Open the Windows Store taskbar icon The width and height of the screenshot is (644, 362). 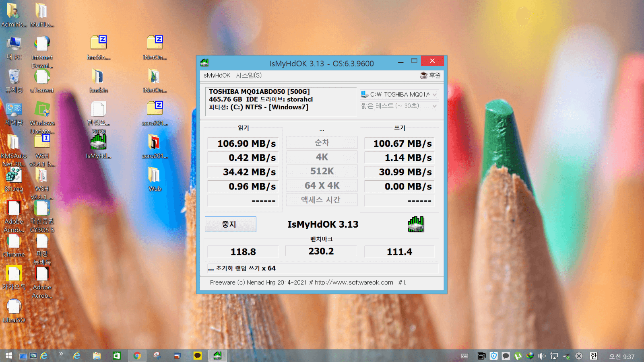117,356
